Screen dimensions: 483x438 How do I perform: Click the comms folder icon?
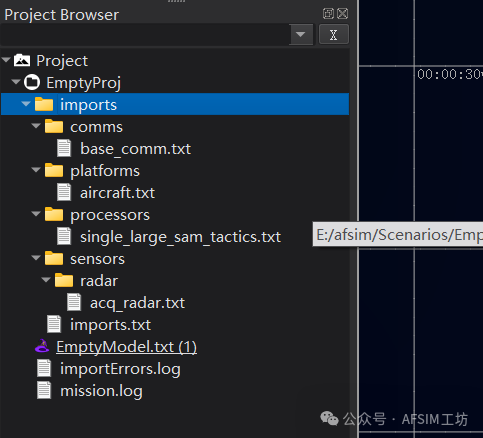pyautogui.click(x=54, y=126)
